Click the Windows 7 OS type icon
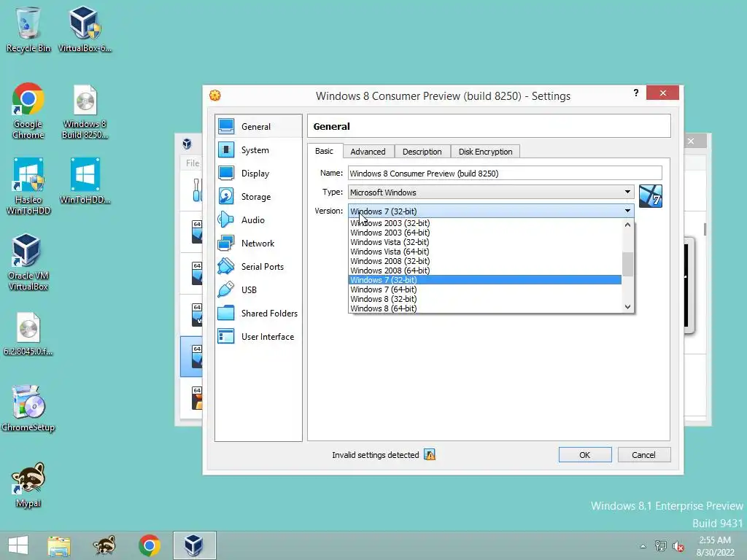 tap(650, 196)
